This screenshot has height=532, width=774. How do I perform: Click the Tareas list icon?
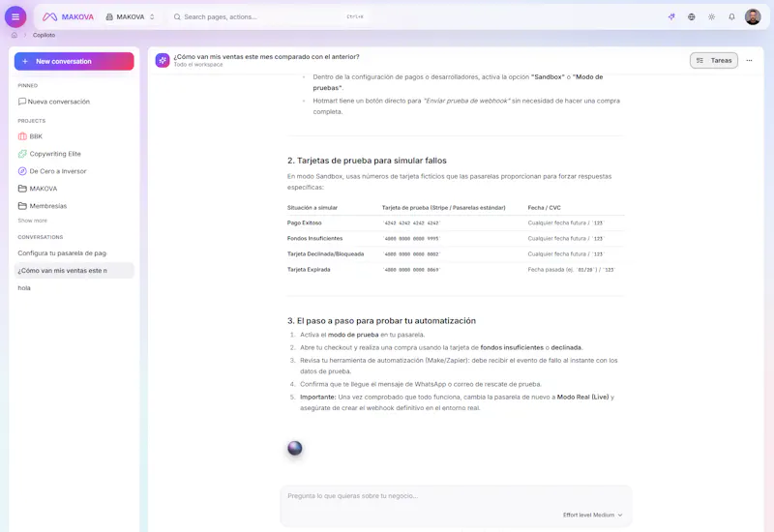point(700,60)
